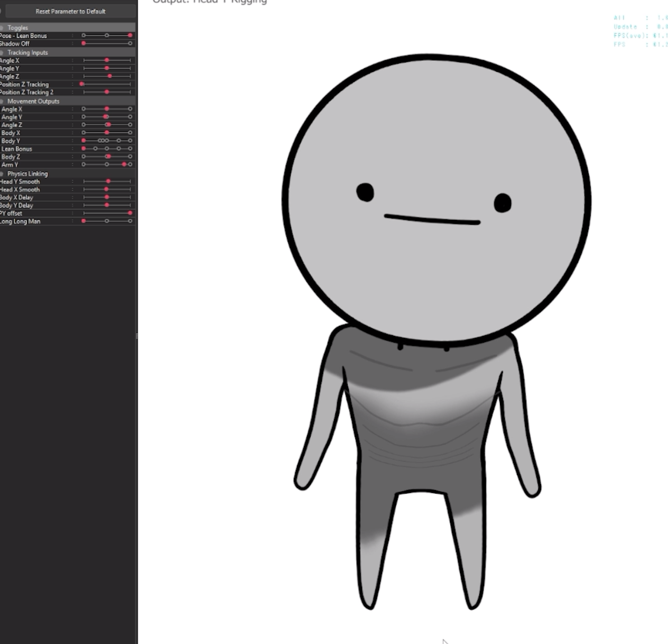Screen dimensions: 668x644
Task: Click the Angle X tracking slider knob
Action: click(107, 60)
